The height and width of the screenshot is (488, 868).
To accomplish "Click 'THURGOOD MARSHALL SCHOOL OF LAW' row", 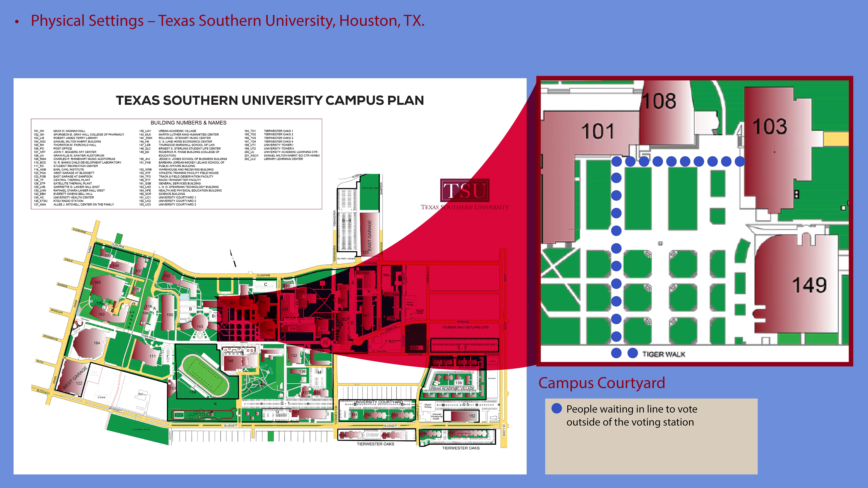I will [x=177, y=145].
